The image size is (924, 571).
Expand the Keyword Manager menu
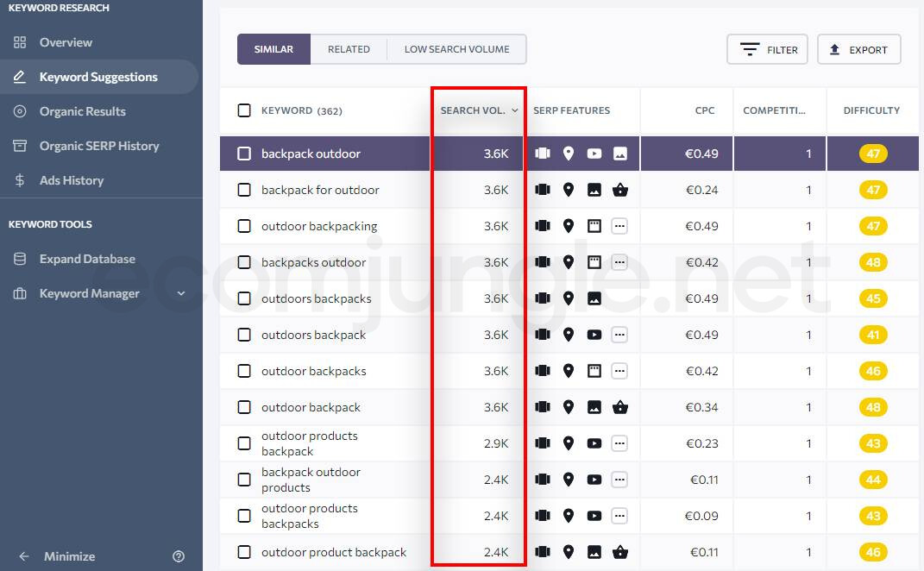[181, 293]
